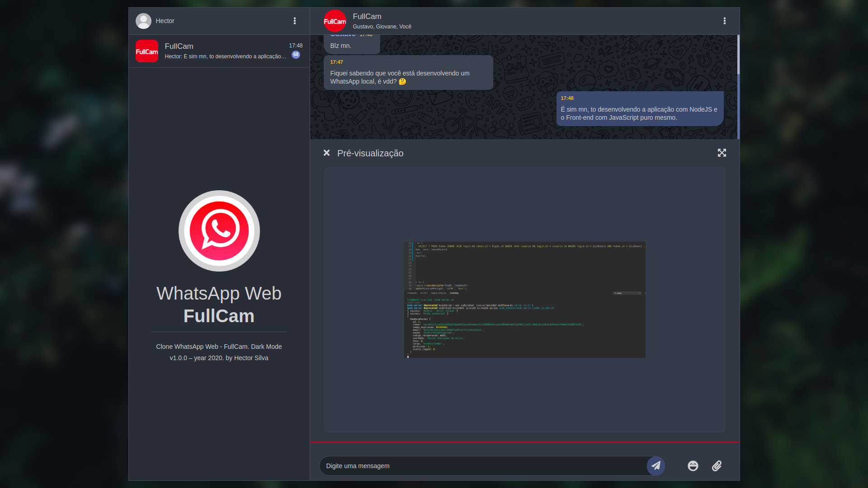The height and width of the screenshot is (488, 868).
Task: Click the FullCam chat name in conversation list
Action: pos(179,46)
